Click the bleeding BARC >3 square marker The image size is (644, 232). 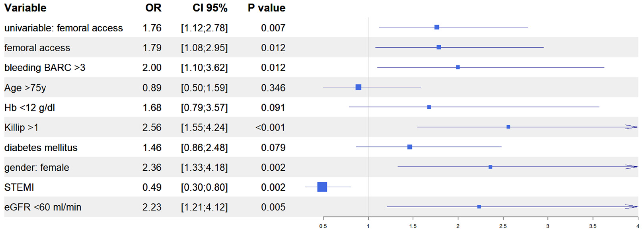(458, 67)
